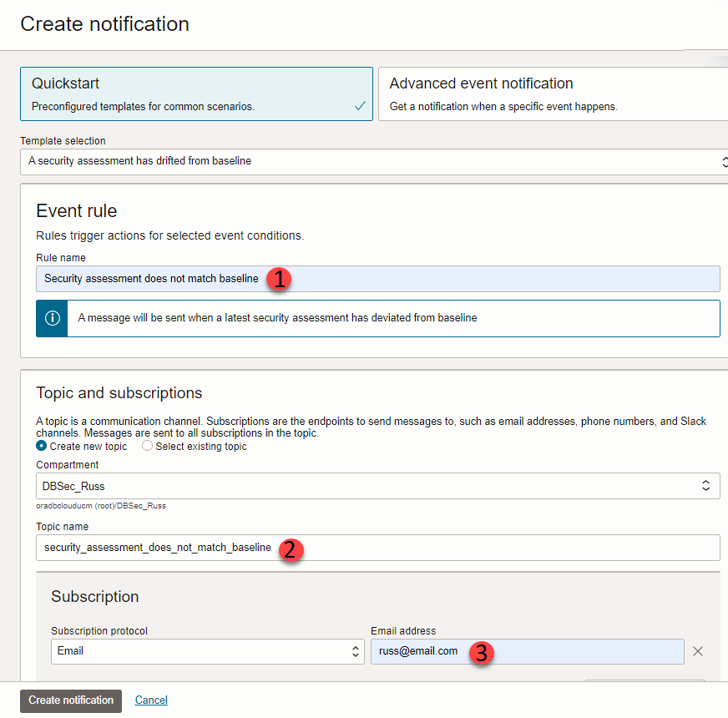Click the checkmark on the Quickstart card

point(360,107)
